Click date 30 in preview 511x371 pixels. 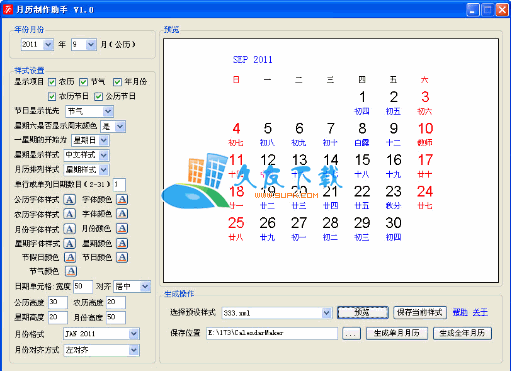(x=393, y=223)
